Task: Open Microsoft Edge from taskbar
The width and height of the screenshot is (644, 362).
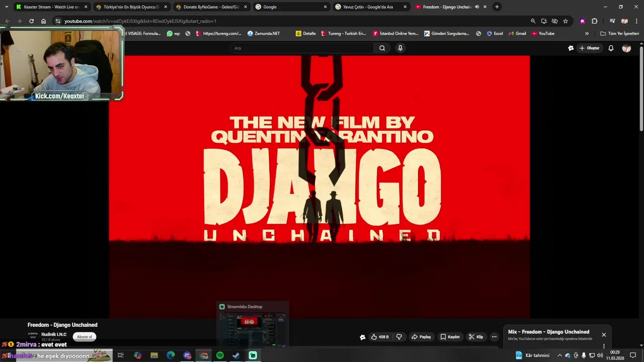Action: coord(171,355)
